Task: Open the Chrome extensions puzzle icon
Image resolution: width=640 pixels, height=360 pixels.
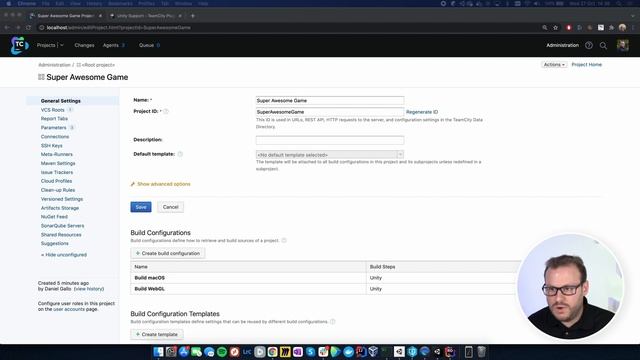Action: 611,27
